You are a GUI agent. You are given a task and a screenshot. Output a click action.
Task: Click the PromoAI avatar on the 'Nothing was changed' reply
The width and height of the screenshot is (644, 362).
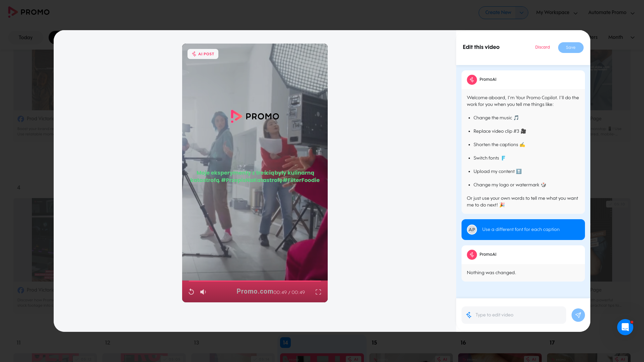(472, 255)
